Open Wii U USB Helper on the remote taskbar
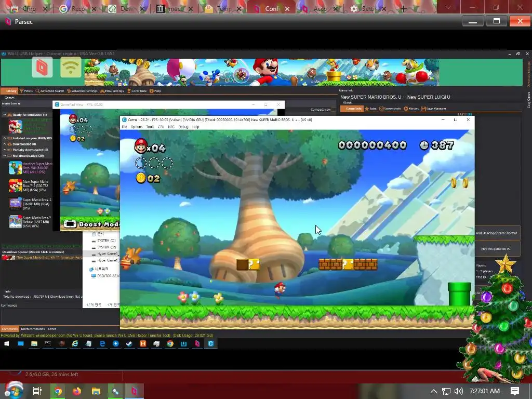Viewport: 532px width, 399px height. [x=183, y=344]
